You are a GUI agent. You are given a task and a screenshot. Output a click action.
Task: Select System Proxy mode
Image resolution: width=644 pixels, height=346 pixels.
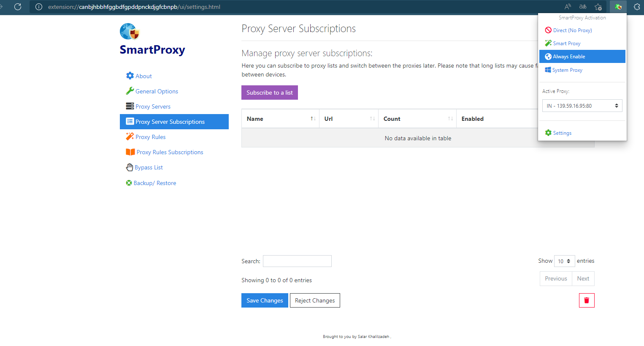(x=582, y=70)
